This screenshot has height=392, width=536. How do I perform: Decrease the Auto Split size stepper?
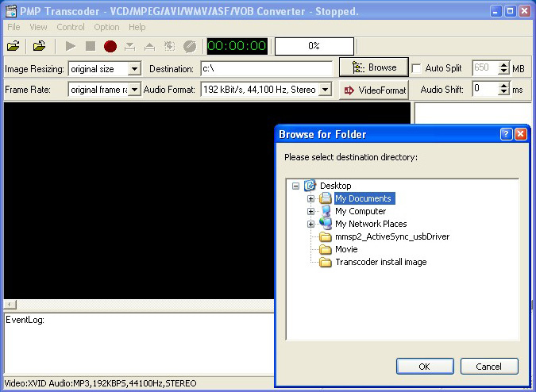(503, 72)
